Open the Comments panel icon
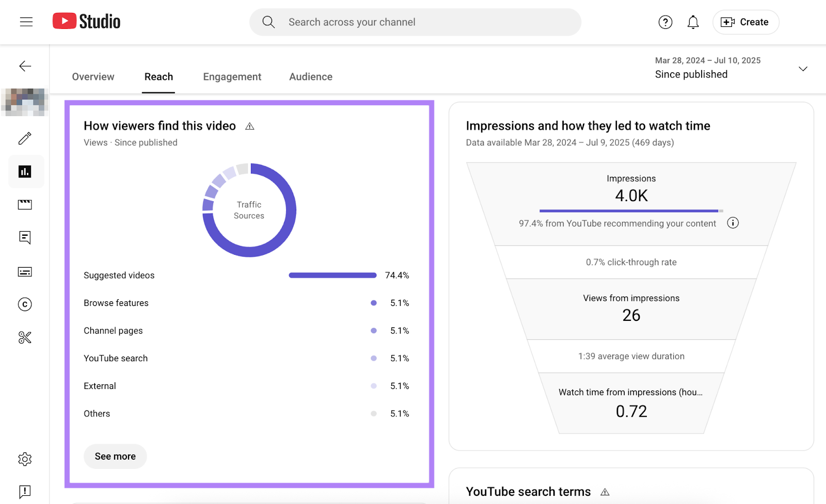The image size is (826, 504). (25, 237)
